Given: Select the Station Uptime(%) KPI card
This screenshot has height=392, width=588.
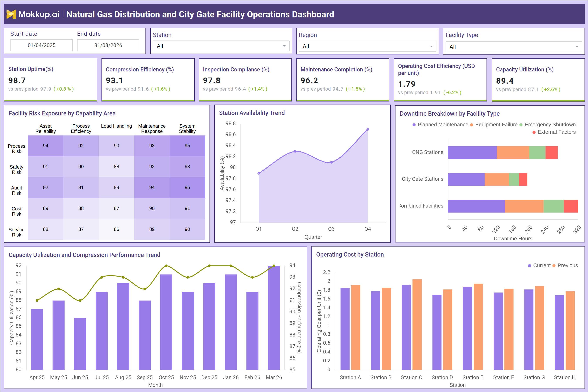Looking at the screenshot, I should [x=51, y=80].
